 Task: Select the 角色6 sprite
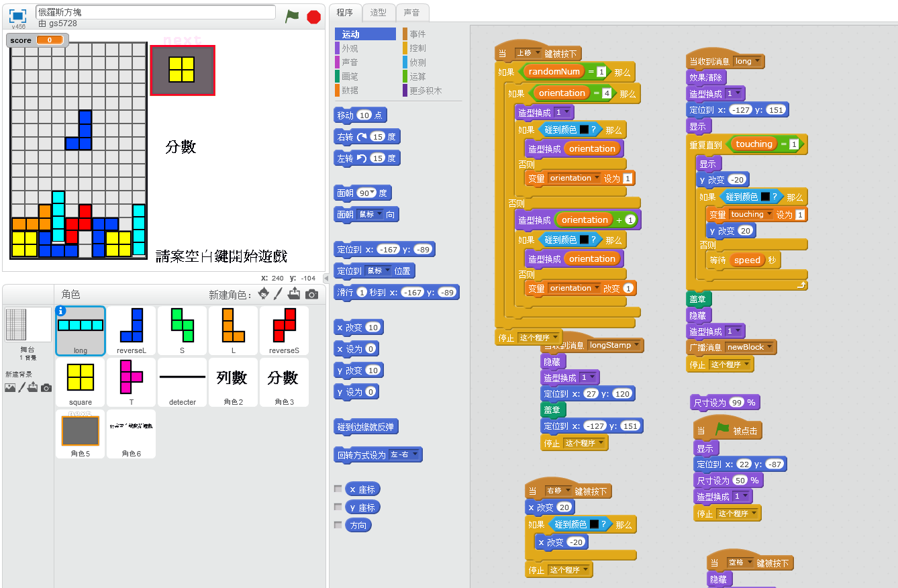(132, 434)
